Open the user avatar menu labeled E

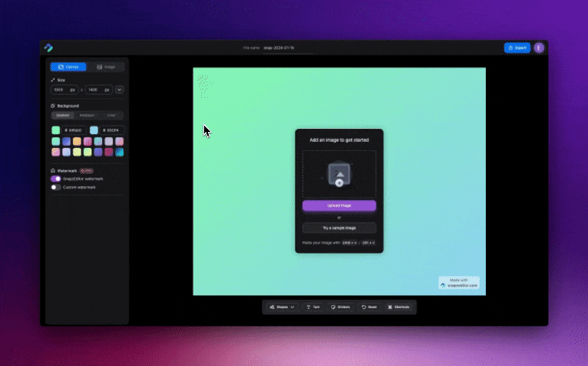click(x=539, y=48)
